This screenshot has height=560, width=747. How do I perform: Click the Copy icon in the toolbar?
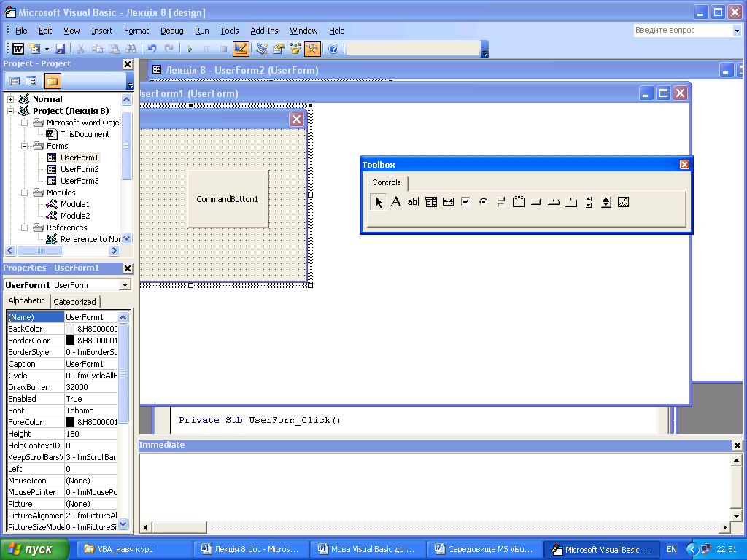point(97,49)
